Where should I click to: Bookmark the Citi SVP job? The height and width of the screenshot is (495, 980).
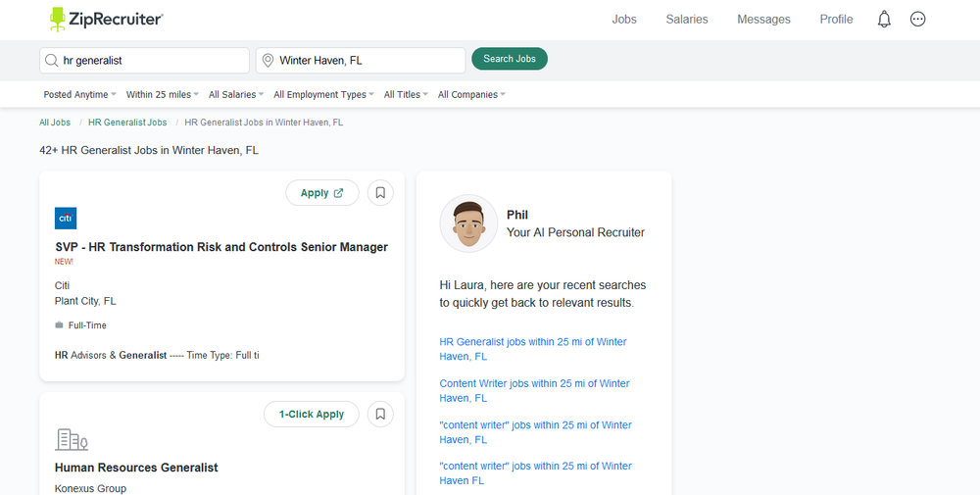(x=380, y=192)
